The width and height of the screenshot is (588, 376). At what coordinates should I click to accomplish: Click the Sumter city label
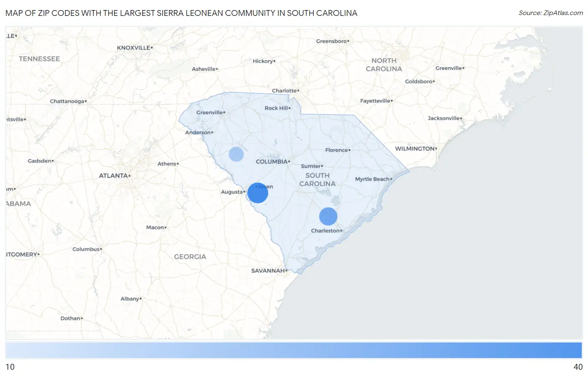pos(311,166)
